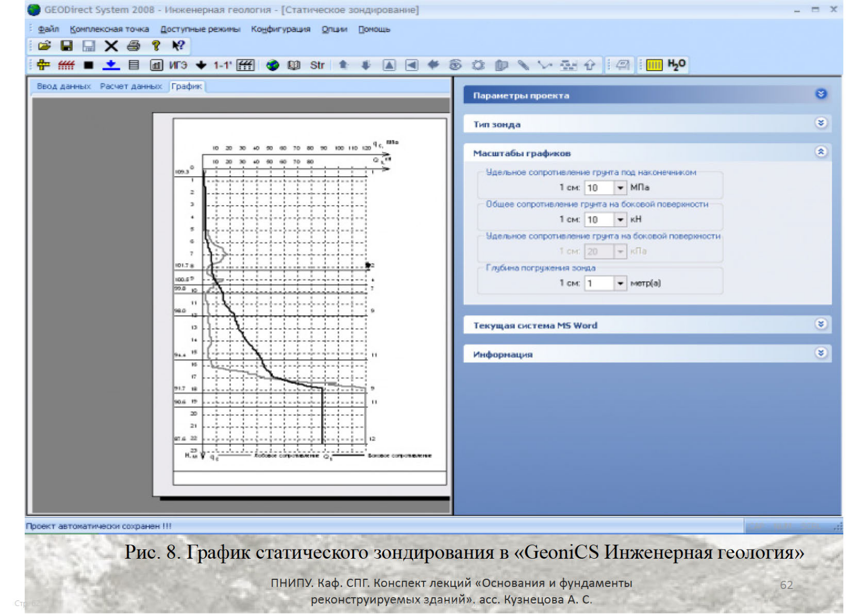Click the yellow cross-shaped toolbar icon
Viewport: 868px width, 614px height.
coord(43,65)
